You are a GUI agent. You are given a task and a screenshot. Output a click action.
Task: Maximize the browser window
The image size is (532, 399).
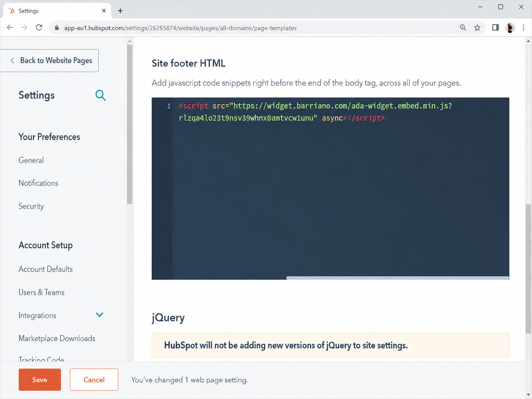(x=500, y=7)
